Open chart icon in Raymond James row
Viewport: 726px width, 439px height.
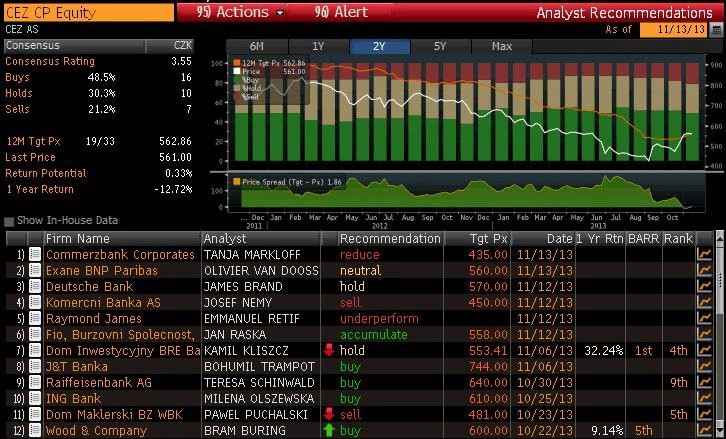pos(704,319)
